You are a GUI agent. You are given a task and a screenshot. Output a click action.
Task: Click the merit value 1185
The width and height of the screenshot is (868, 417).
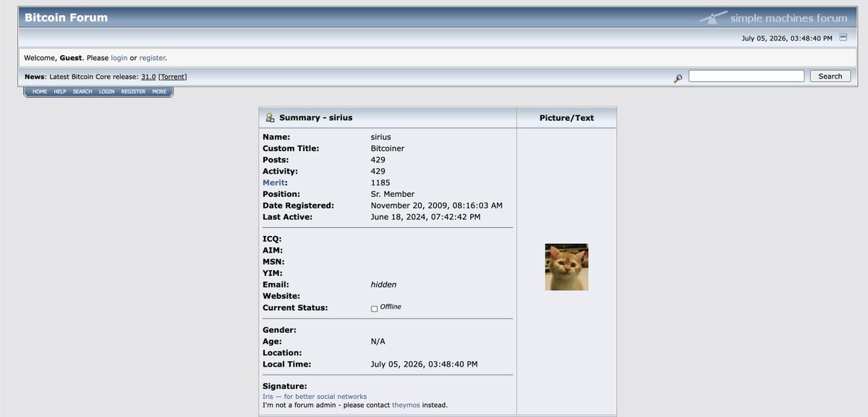(380, 182)
